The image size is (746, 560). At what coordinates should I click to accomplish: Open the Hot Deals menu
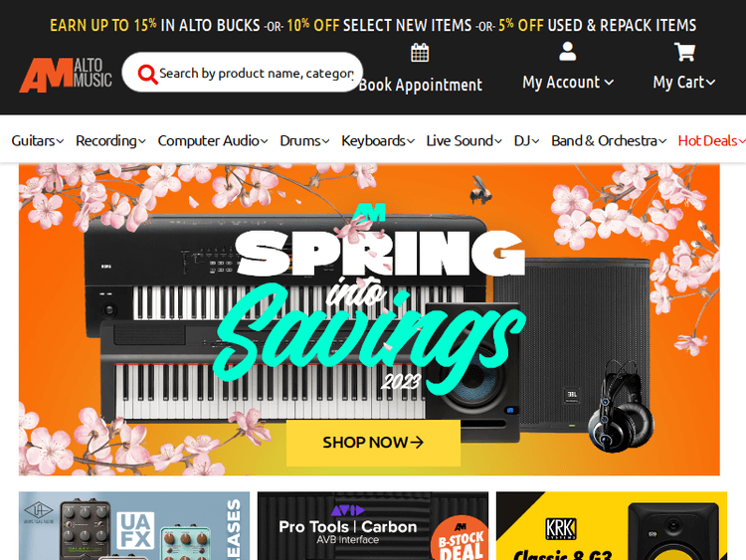[712, 141]
